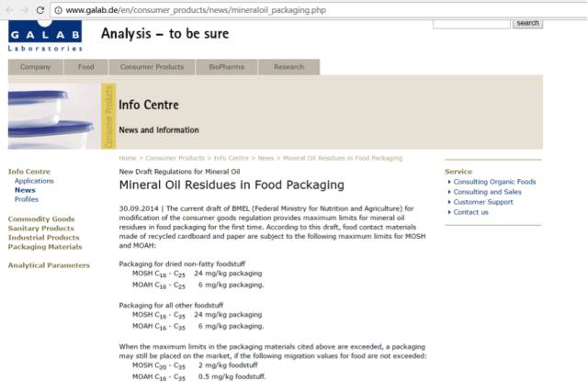Open the Applications sidebar link
588x392 pixels.
pyautogui.click(x=34, y=181)
